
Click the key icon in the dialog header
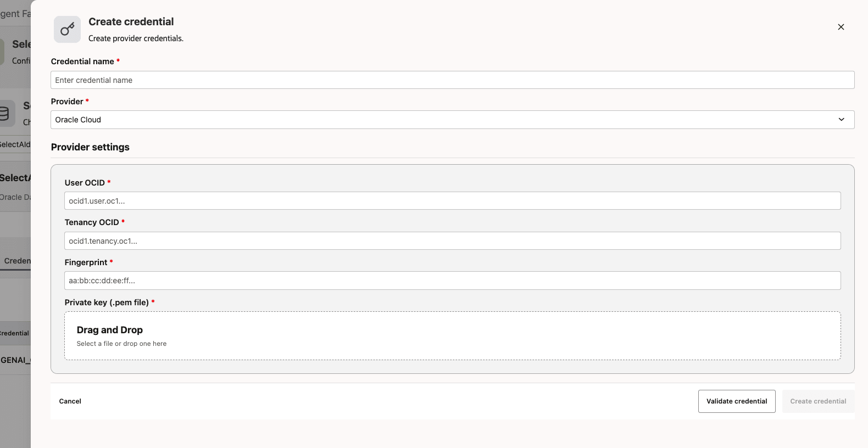(67, 29)
